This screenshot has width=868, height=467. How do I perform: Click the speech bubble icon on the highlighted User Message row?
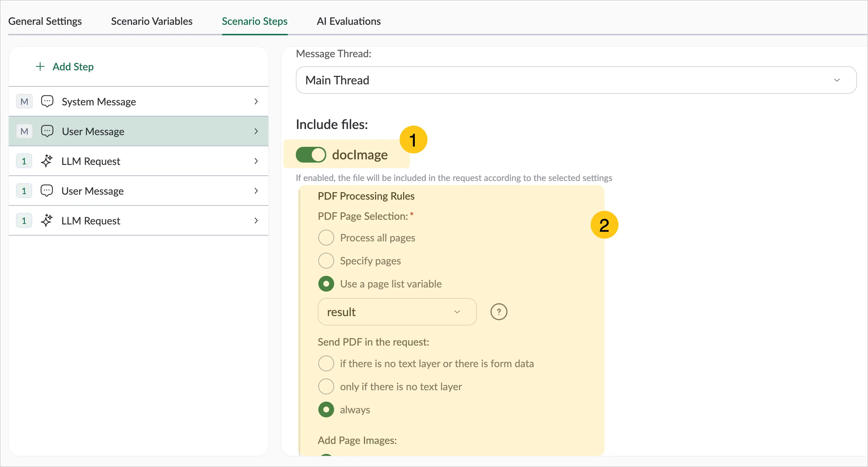click(47, 131)
